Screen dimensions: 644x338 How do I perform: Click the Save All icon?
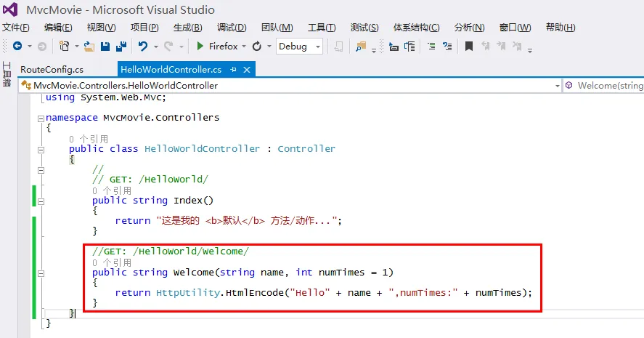121,47
